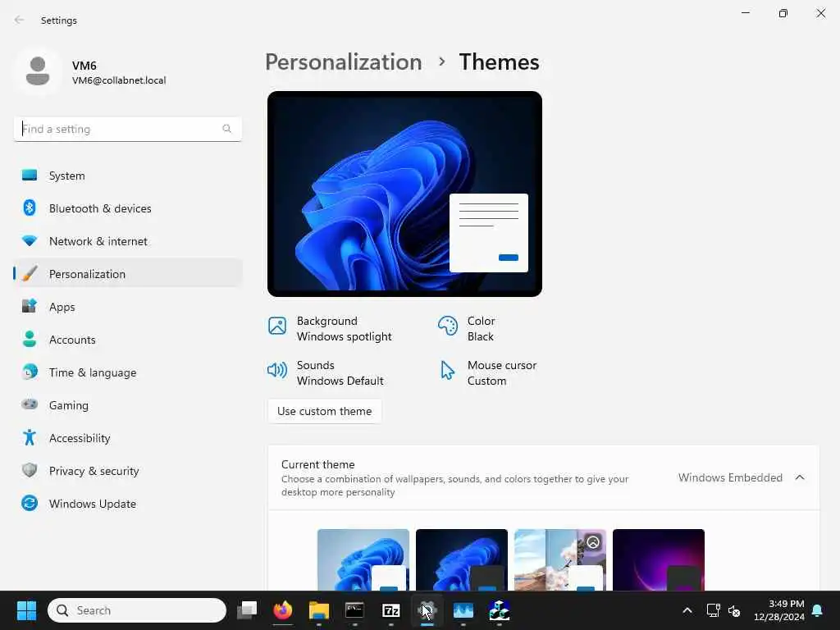Open Time & language settings
This screenshot has height=630, width=840.
127,372
